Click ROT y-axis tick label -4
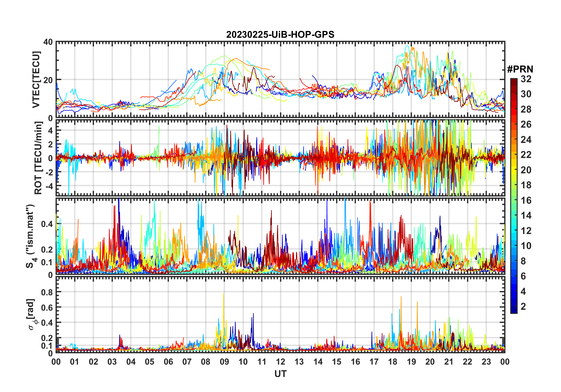The height and width of the screenshot is (392, 561). click(x=49, y=186)
